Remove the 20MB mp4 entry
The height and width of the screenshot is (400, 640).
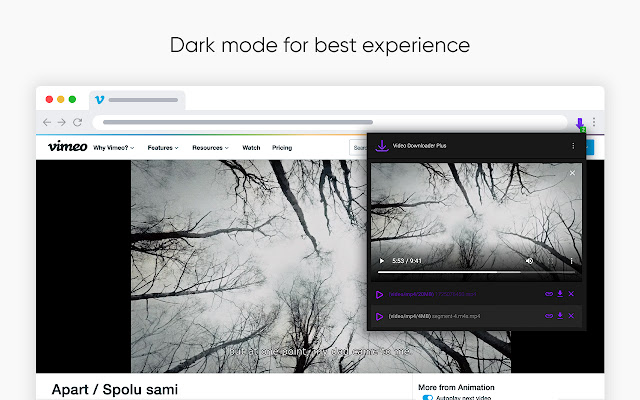[x=571, y=294]
